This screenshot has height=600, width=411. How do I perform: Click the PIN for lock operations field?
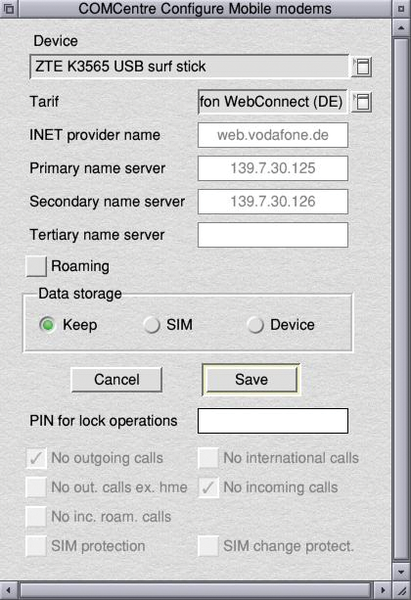click(x=272, y=421)
